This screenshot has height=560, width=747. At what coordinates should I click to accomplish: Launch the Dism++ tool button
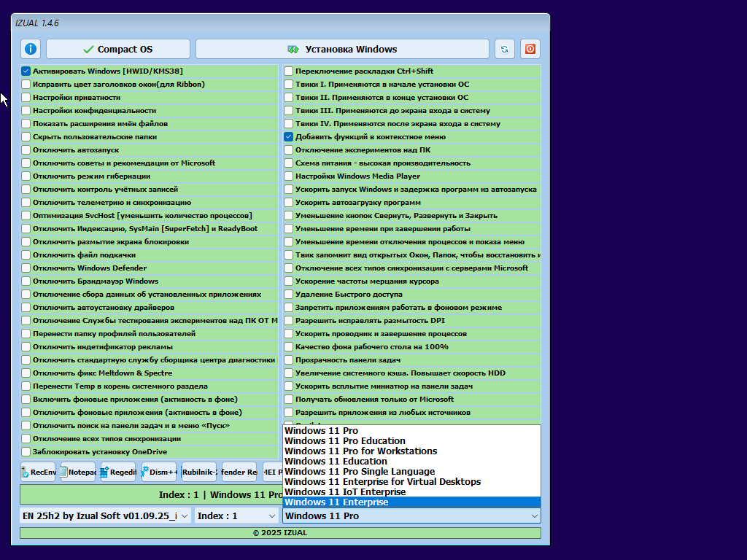(x=159, y=472)
